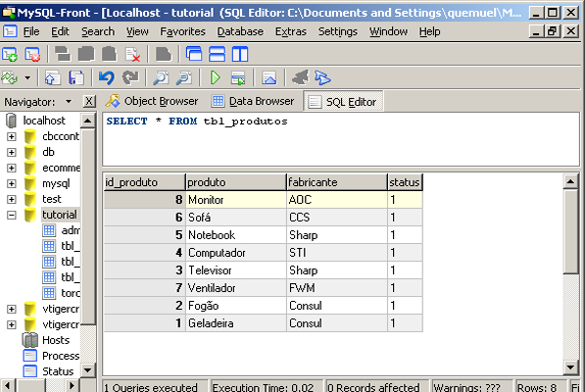Sort by the fabricante column header
Screen dimensions: 585x392
pyautogui.click(x=337, y=182)
